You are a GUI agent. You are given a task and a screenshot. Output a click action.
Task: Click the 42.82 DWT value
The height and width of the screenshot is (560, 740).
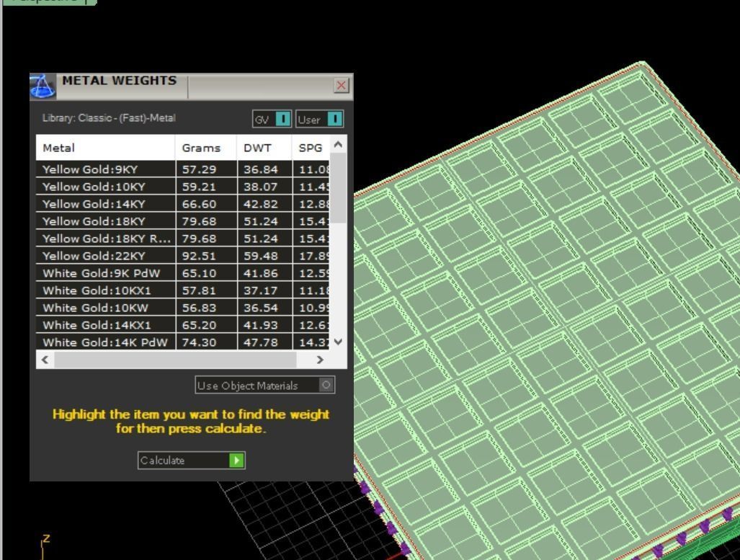[261, 204]
